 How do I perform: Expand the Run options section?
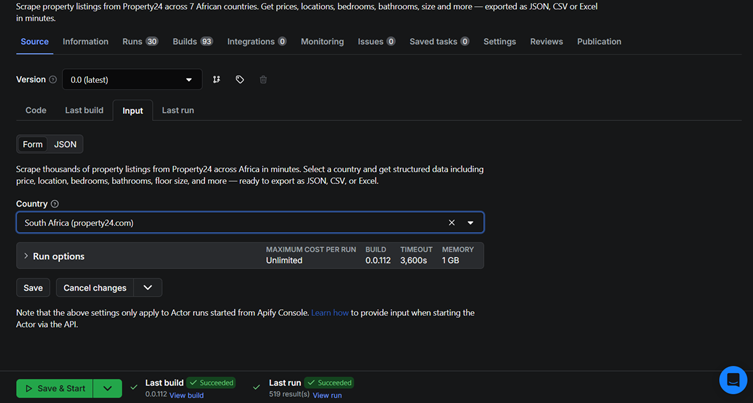pyautogui.click(x=250, y=256)
